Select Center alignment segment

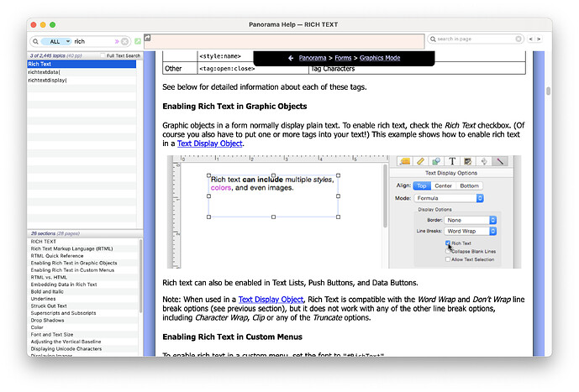[x=443, y=186]
